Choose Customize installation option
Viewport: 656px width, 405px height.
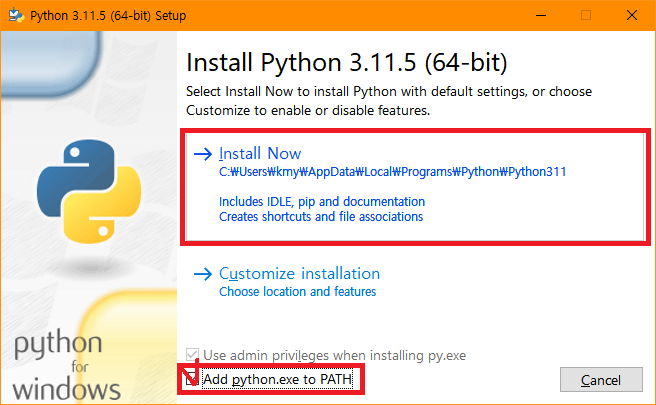pos(287,282)
